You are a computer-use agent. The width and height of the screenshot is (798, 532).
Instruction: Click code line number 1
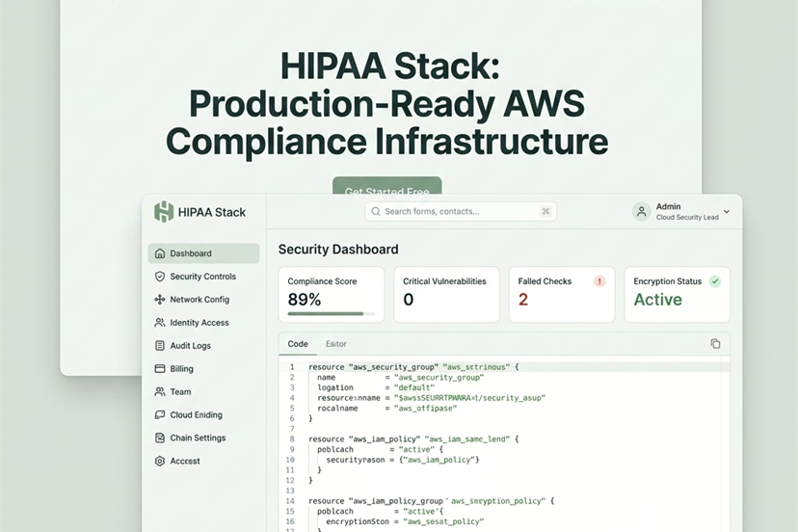tap(292, 366)
